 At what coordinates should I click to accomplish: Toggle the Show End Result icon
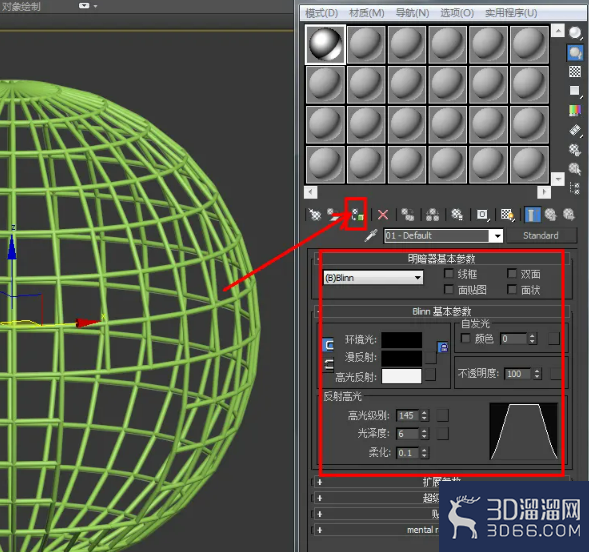pyautogui.click(x=532, y=215)
